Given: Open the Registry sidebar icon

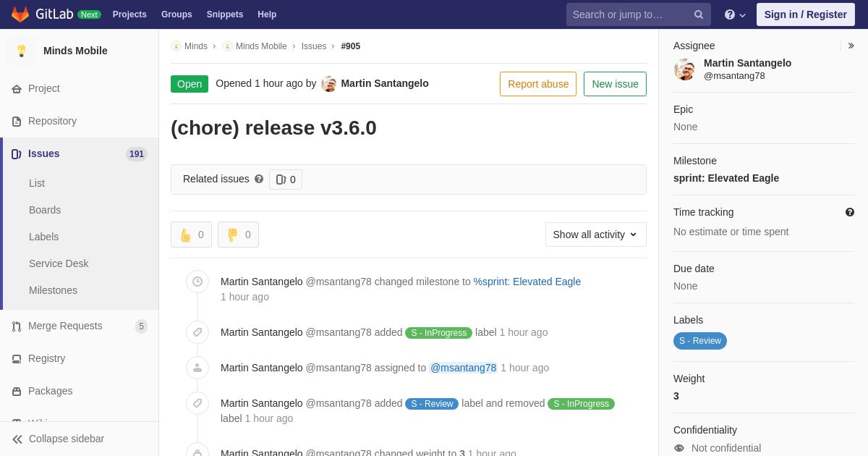Looking at the screenshot, I should [17, 358].
